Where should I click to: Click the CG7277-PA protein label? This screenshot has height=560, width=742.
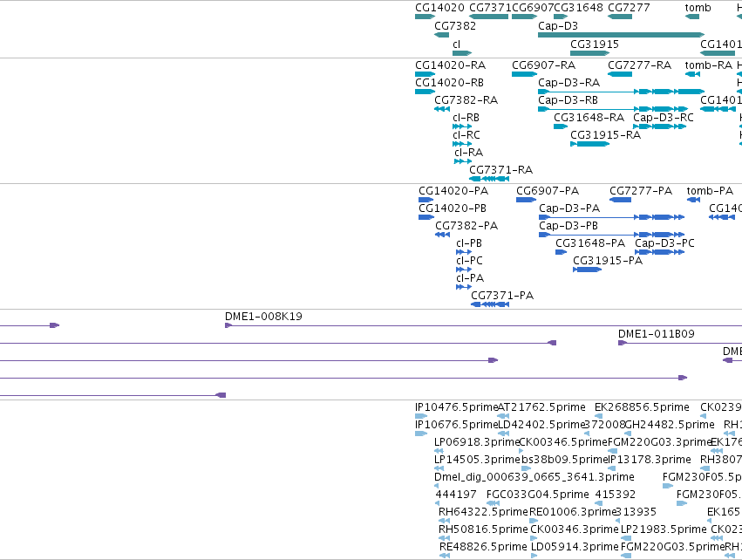(640, 191)
